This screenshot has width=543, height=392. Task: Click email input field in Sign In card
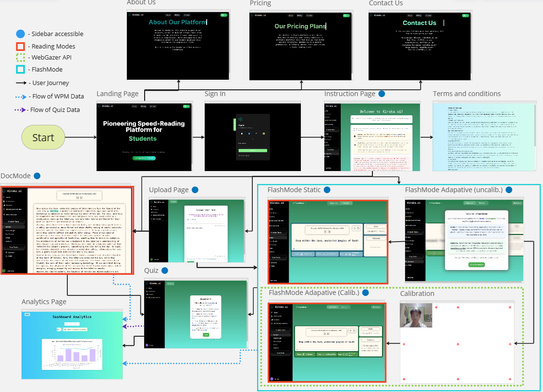(253, 146)
